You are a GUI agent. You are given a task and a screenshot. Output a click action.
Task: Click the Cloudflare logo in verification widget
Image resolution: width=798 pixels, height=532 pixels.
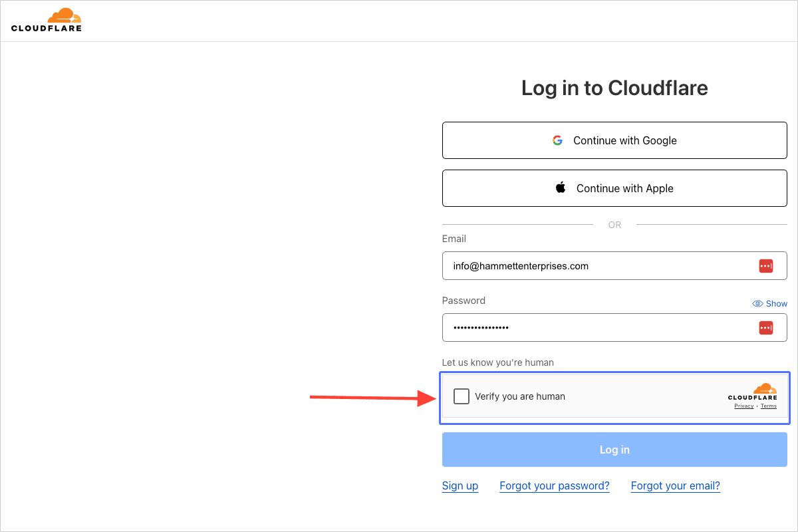click(x=753, y=392)
